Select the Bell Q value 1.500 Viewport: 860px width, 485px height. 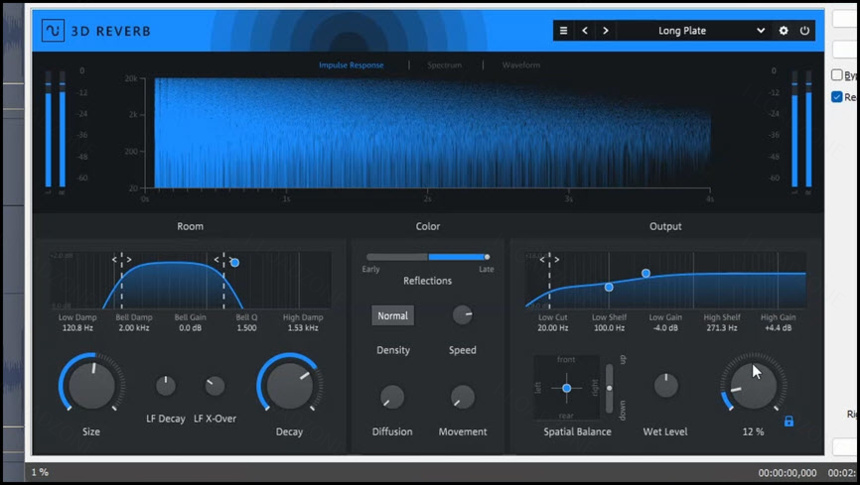coord(246,328)
